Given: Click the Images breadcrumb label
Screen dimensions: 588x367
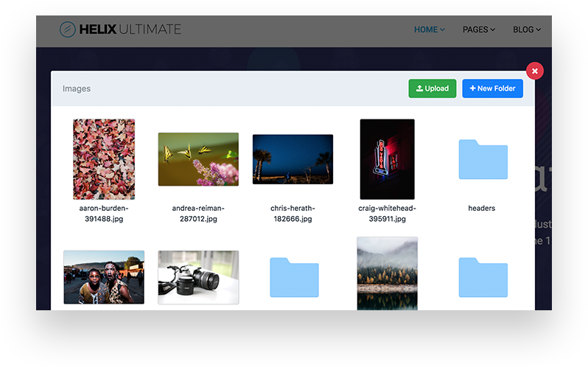Looking at the screenshot, I should (77, 88).
